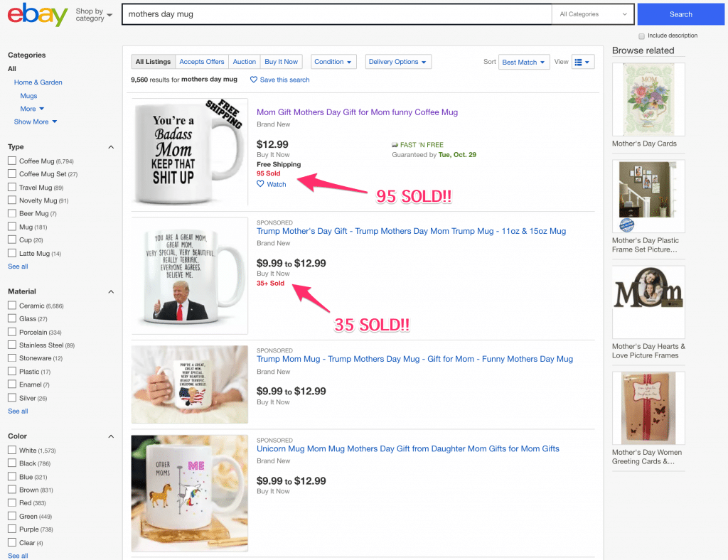Image resolution: width=728 pixels, height=560 pixels.
Task: Enable the Include description checkbox
Action: (641, 36)
